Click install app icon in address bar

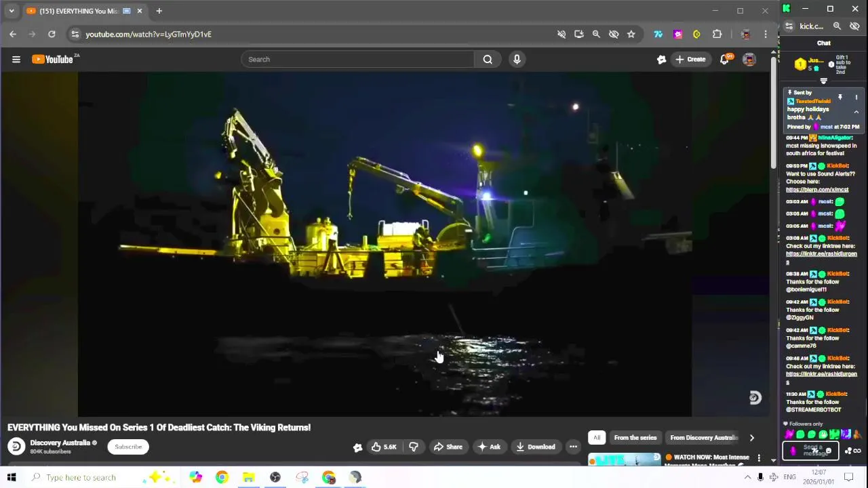click(x=578, y=34)
